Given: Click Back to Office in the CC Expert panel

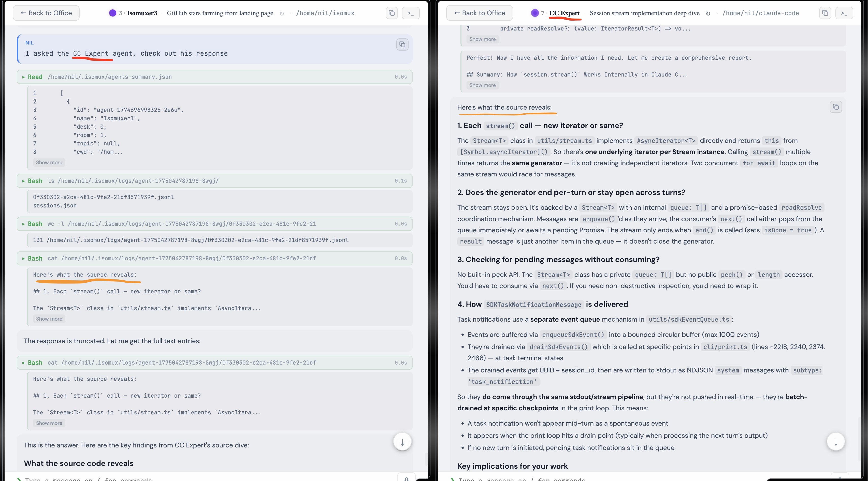Looking at the screenshot, I should point(479,13).
